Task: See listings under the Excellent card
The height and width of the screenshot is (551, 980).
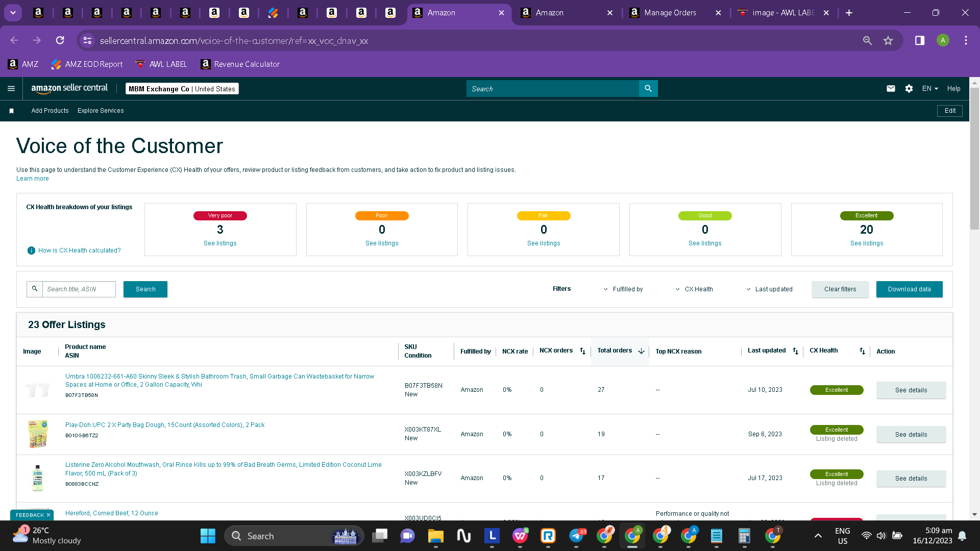Action: (867, 243)
